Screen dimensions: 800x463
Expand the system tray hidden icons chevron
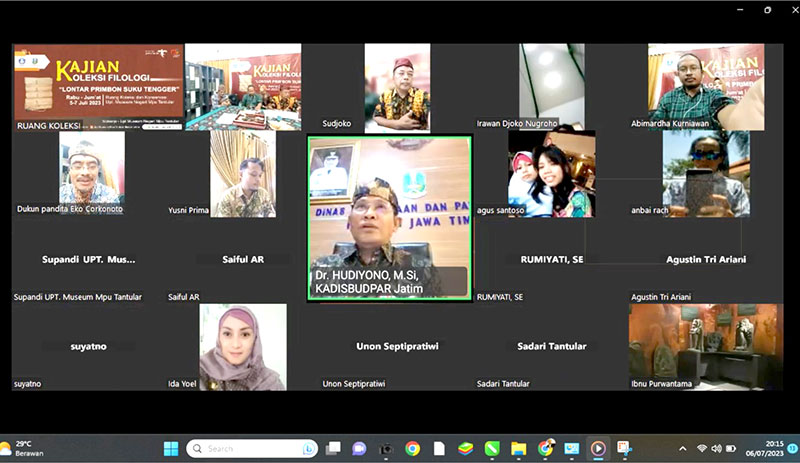(682, 448)
